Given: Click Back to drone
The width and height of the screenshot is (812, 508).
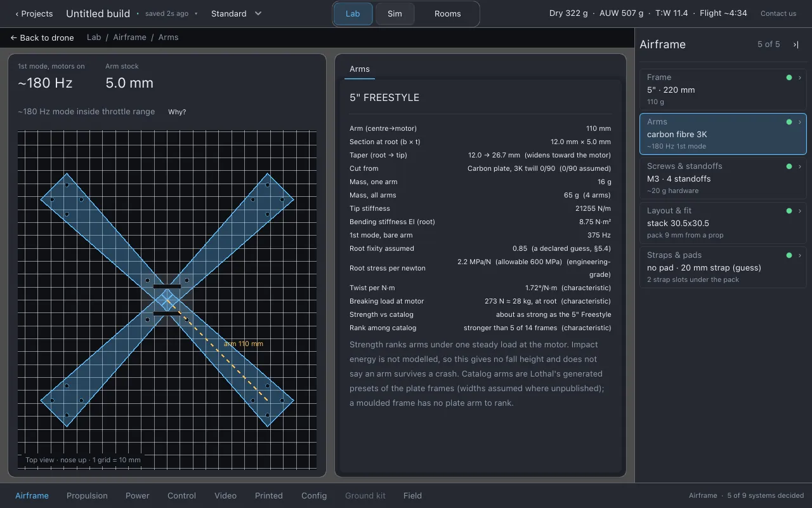Looking at the screenshot, I should (x=42, y=37).
